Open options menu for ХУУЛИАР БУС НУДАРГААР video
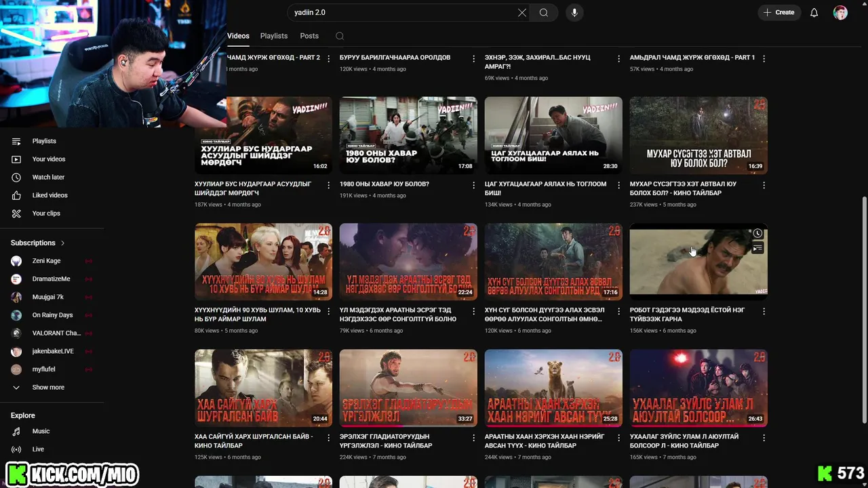Screen dimensions: 868x488 point(329,185)
